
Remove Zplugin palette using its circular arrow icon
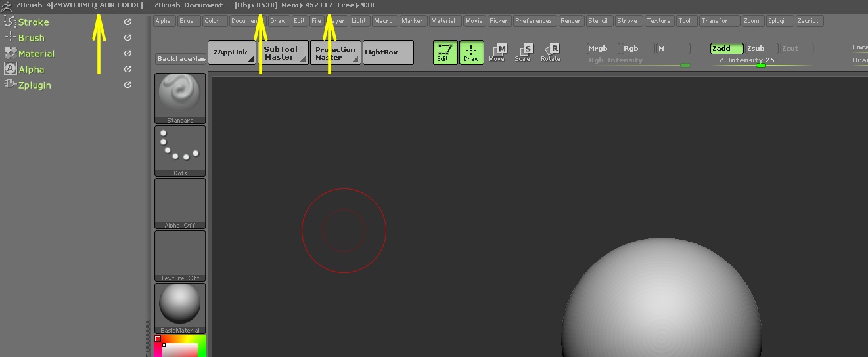127,85
